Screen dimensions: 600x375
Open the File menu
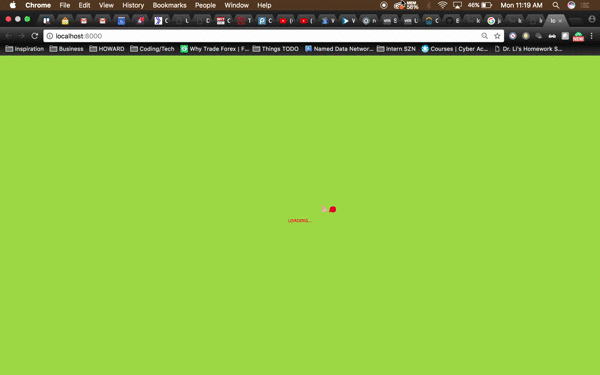(x=65, y=5)
